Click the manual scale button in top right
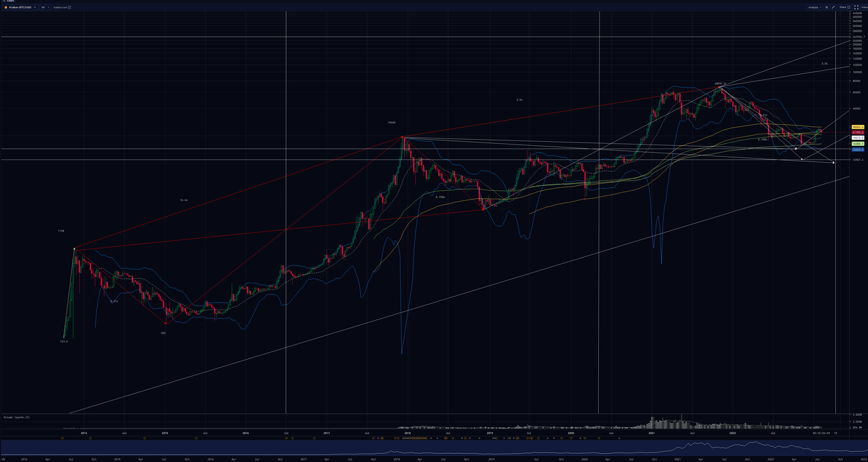The height and width of the screenshot is (462, 868). (865, 7)
